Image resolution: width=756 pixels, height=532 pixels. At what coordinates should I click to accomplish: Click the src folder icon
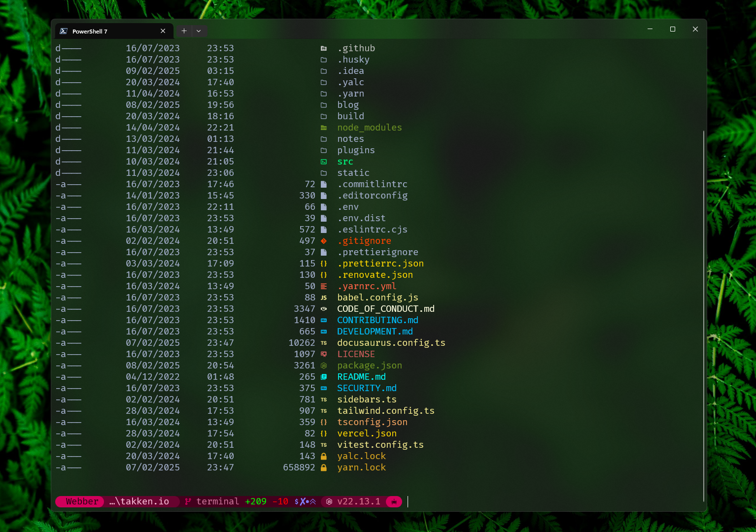324,161
